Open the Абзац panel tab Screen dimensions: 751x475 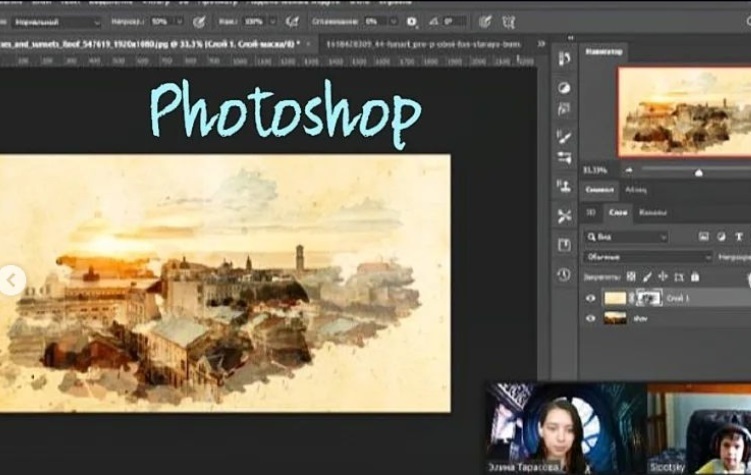(x=636, y=190)
